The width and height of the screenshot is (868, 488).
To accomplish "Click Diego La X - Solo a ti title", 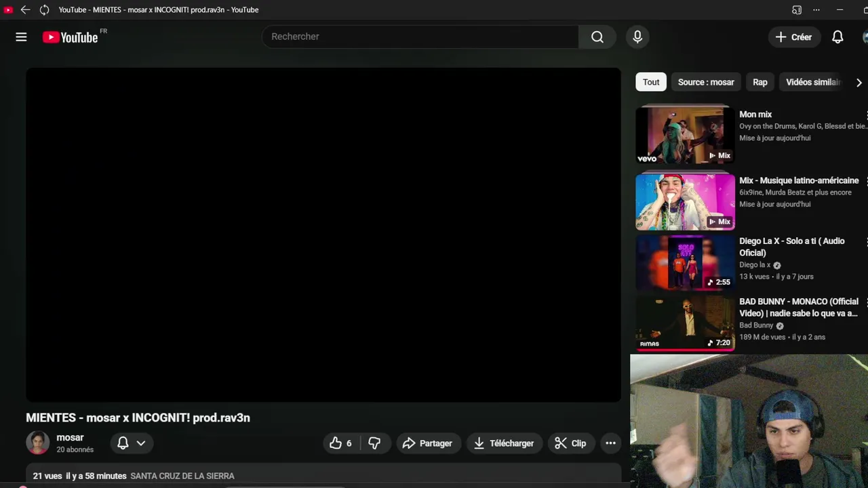I will 792,247.
